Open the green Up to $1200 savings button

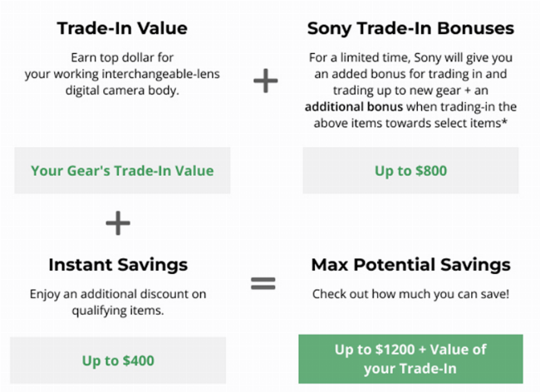(x=410, y=360)
